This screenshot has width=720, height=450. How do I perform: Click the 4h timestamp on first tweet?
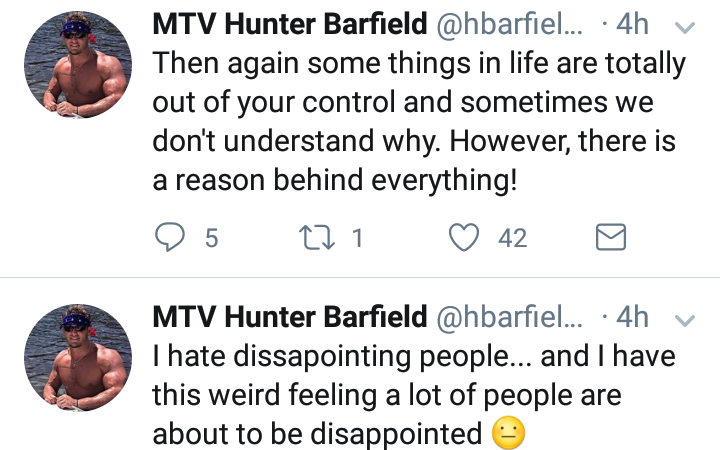[632, 24]
